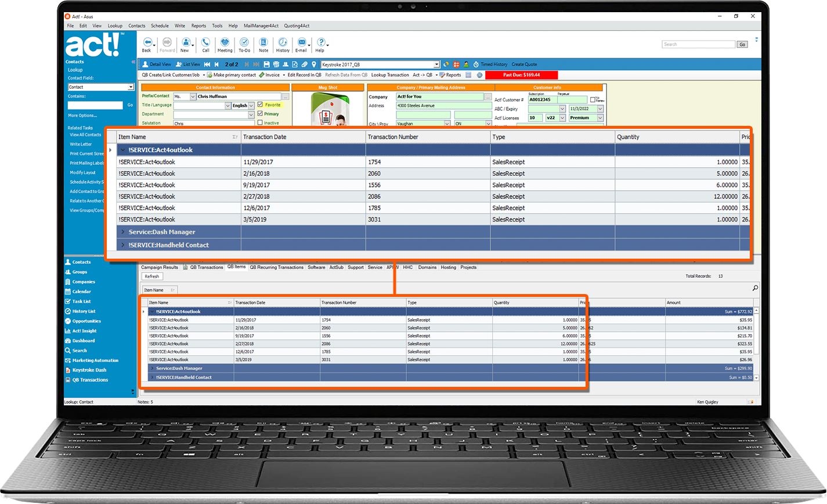The image size is (827, 504).
Task: Select the ActSub tab
Action: (337, 267)
